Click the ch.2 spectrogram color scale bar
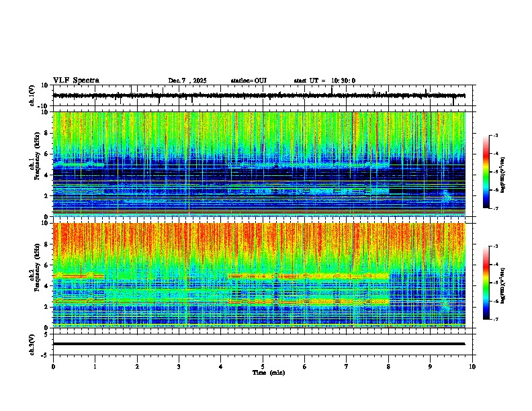 pyautogui.click(x=486, y=283)
